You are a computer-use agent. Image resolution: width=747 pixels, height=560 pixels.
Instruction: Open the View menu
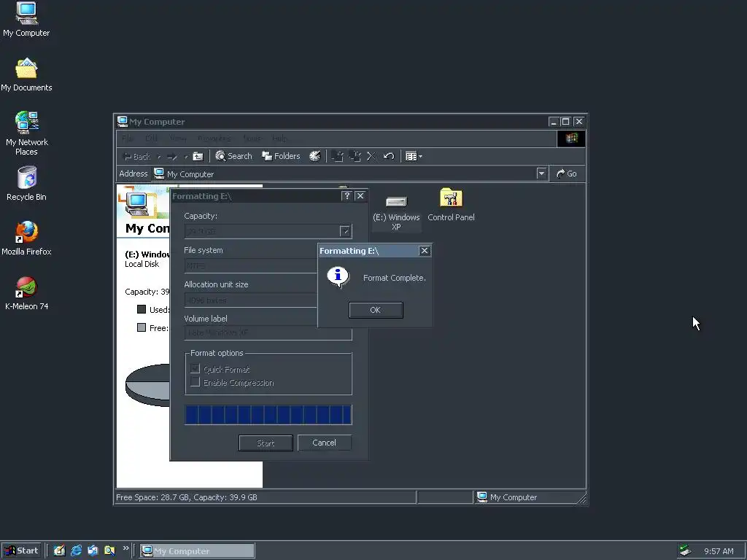click(178, 139)
